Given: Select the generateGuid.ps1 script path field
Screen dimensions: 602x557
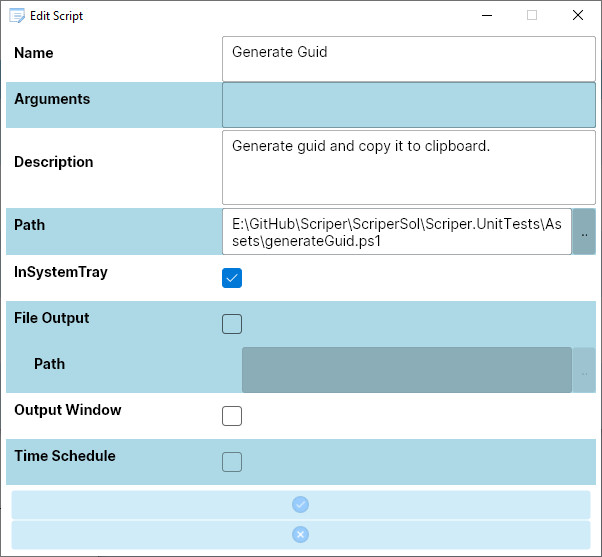Looking at the screenshot, I should 396,232.
